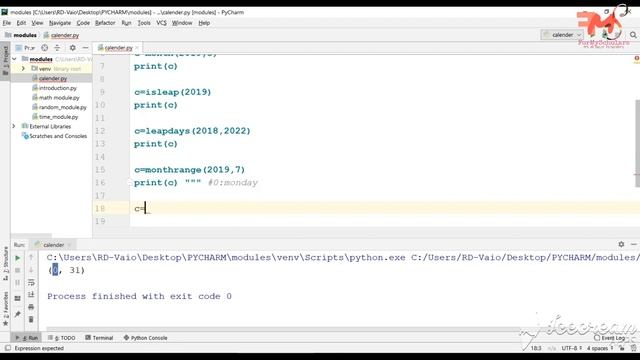Pin the Run tab with pin icon
The width and height of the screenshot is (640, 360).
[18, 314]
